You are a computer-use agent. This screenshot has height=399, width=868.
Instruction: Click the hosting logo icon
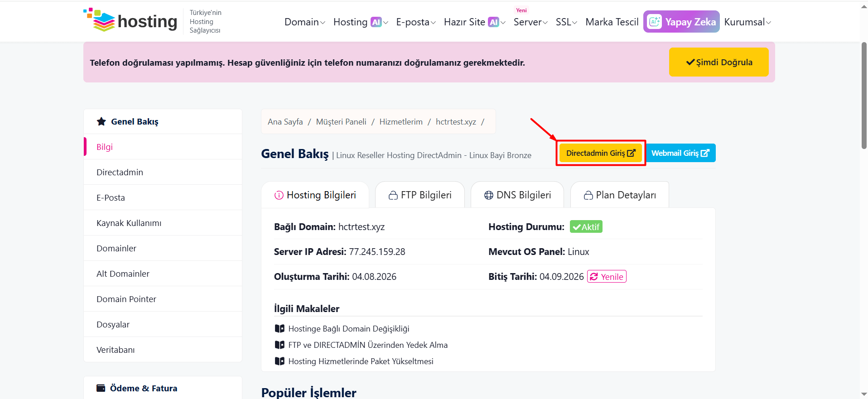99,20
